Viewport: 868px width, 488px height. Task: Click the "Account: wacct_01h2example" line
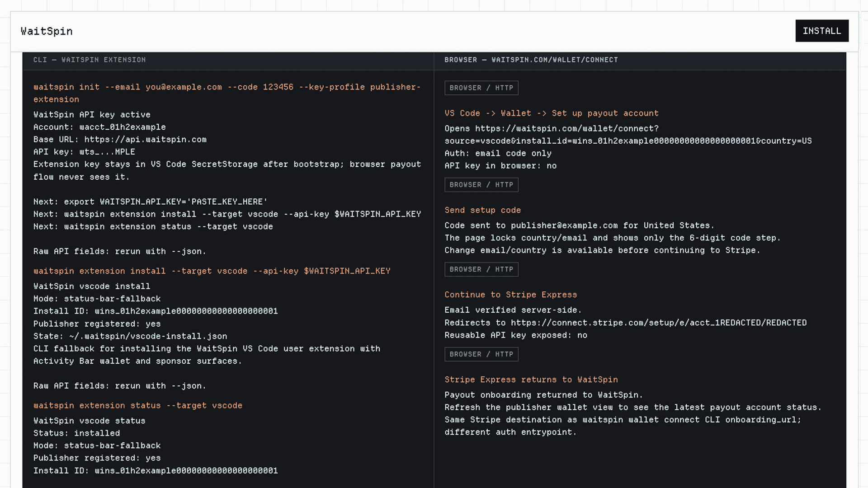tap(99, 127)
